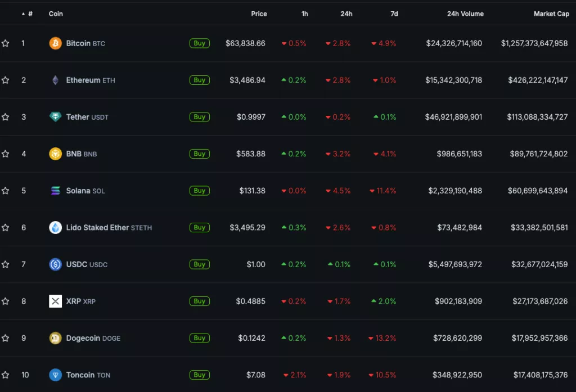
Task: Click the Bitcoin coin logo icon
Action: [x=56, y=43]
